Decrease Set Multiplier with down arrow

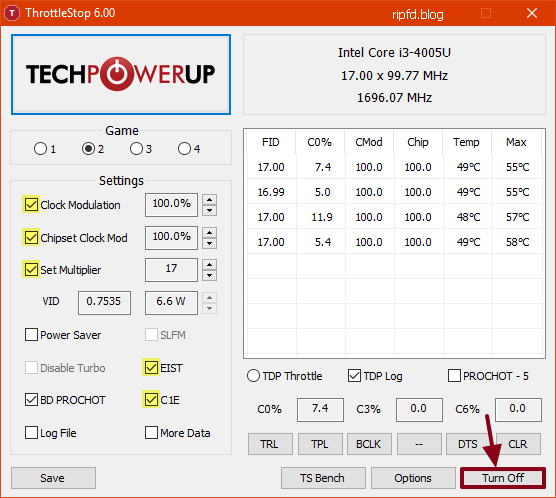click(x=210, y=276)
